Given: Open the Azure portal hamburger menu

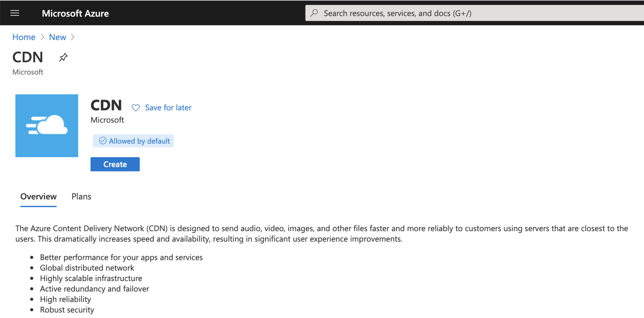Looking at the screenshot, I should click(15, 13).
